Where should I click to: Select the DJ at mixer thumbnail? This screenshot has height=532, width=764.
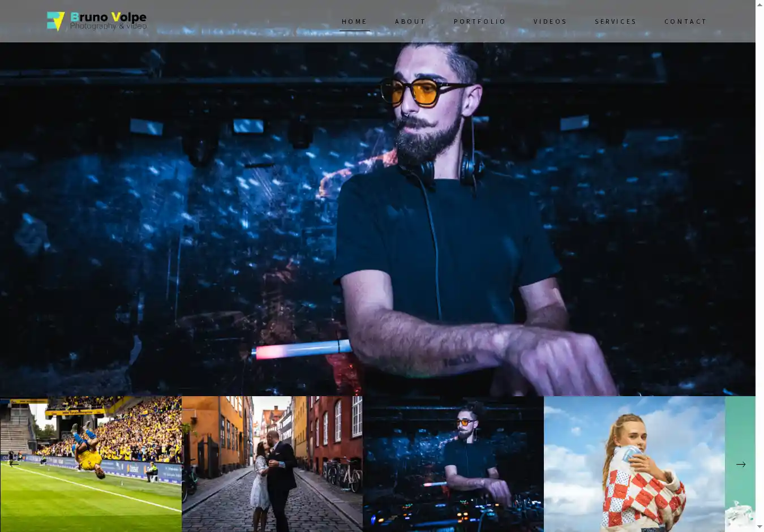(453, 464)
